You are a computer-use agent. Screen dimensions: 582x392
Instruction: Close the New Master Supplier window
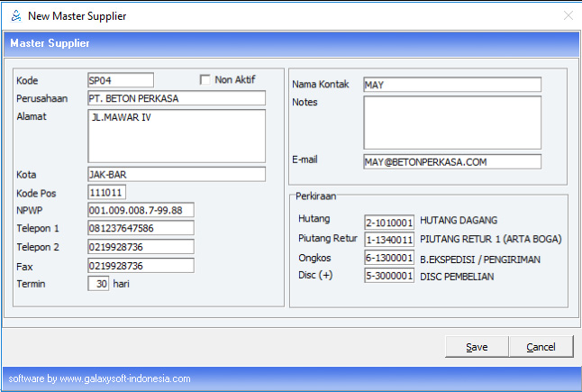pos(568,16)
